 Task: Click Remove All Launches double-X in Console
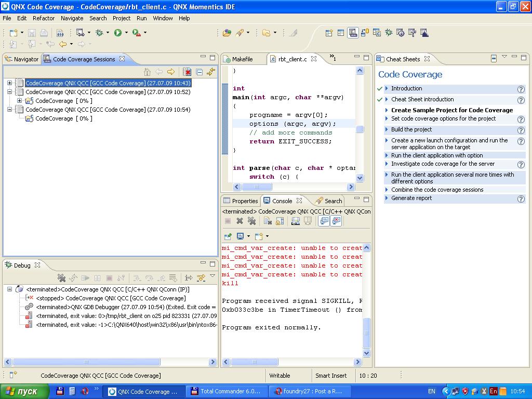tap(252, 221)
